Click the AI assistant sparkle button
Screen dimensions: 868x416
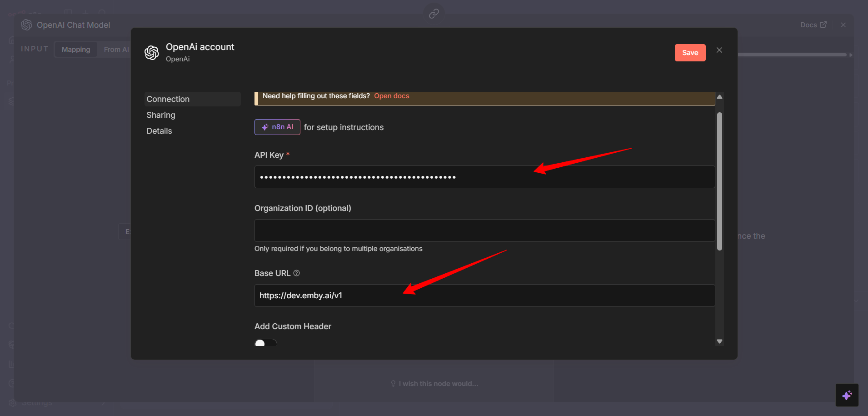tap(847, 395)
